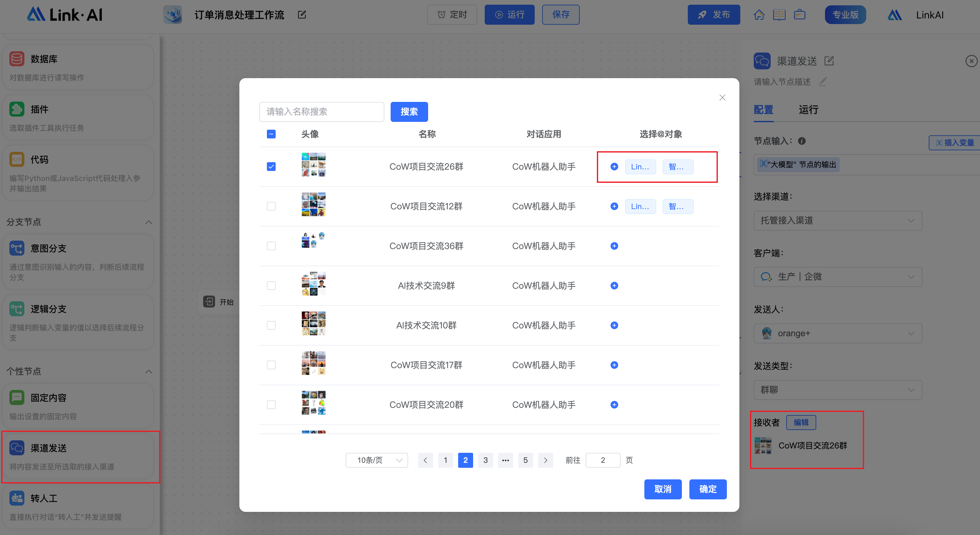The image size is (980, 535).
Task: Click the pagination ellipsis
Action: [505, 460]
